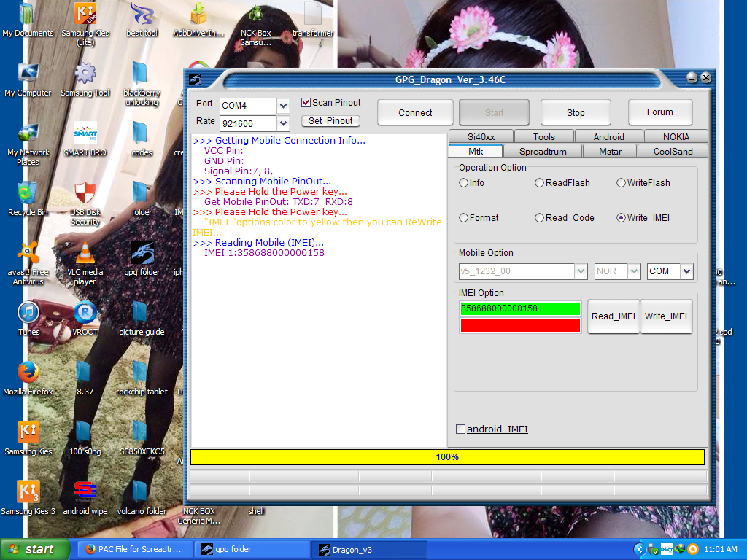Open the Recycle Bin
Viewport: 747px width, 560px height.
(28, 194)
